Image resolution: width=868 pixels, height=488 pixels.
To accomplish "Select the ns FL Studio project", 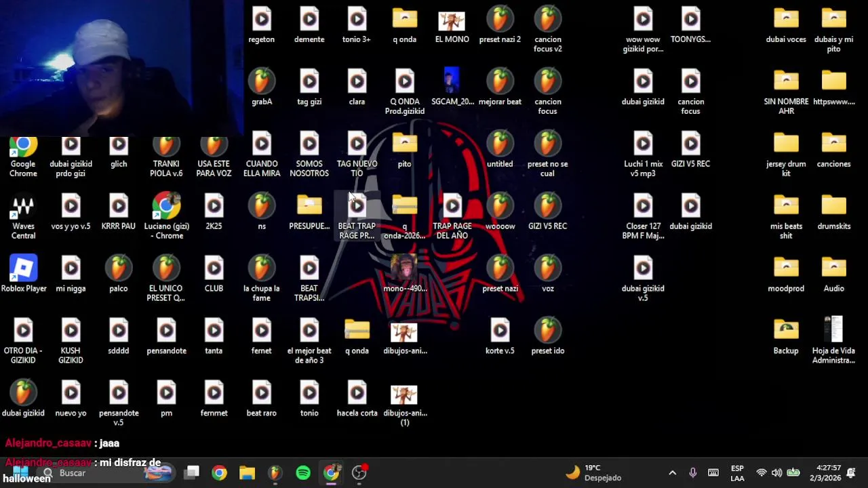I will coord(262,213).
